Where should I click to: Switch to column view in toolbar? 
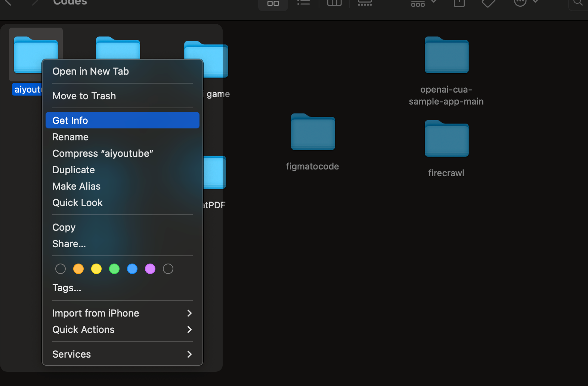(334, 3)
